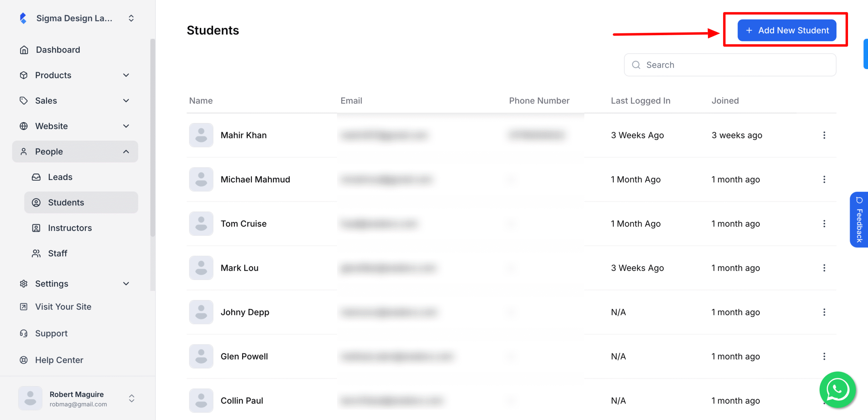This screenshot has width=868, height=420.
Task: Open the WhatsApp chat bubble
Action: click(x=837, y=389)
